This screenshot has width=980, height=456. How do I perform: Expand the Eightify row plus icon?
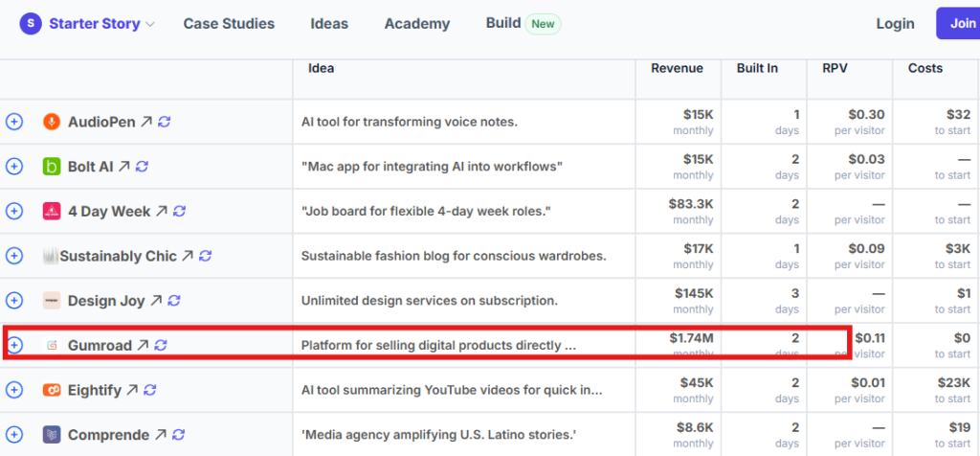click(13, 390)
